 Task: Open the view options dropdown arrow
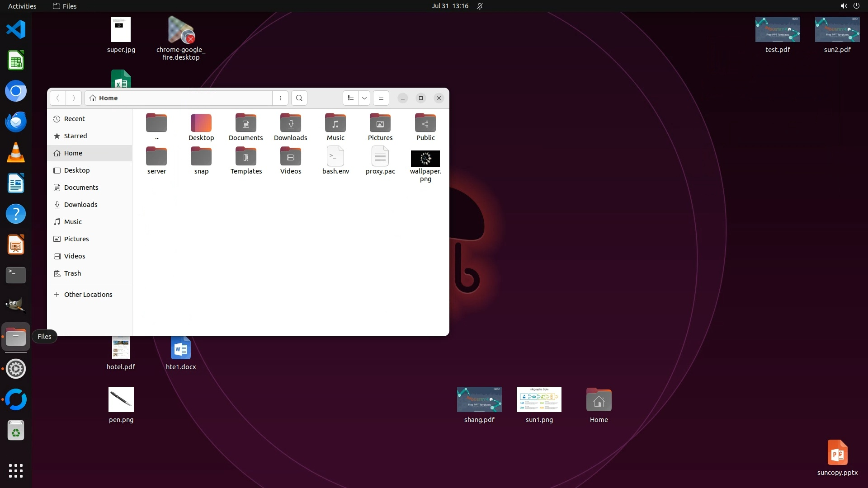[364, 98]
